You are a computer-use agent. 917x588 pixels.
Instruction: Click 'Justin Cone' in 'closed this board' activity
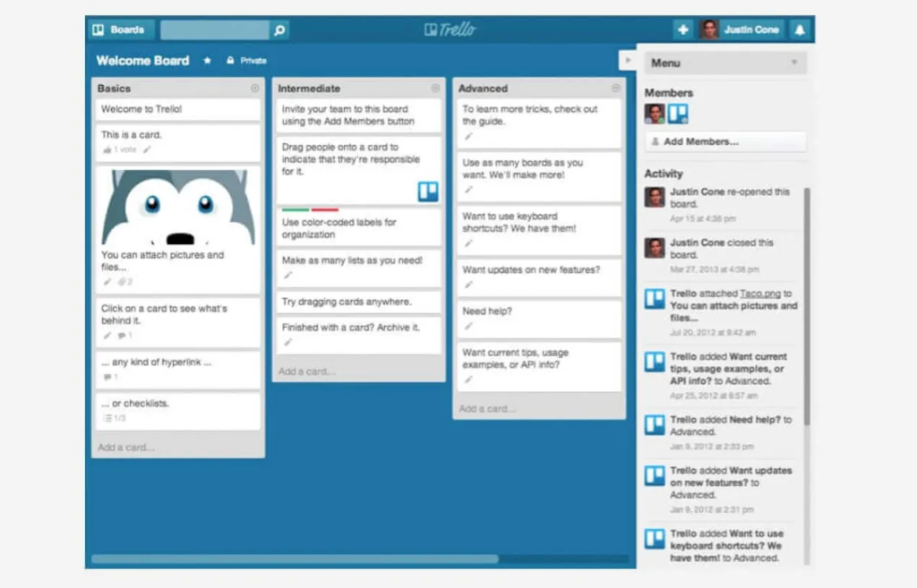click(x=697, y=243)
